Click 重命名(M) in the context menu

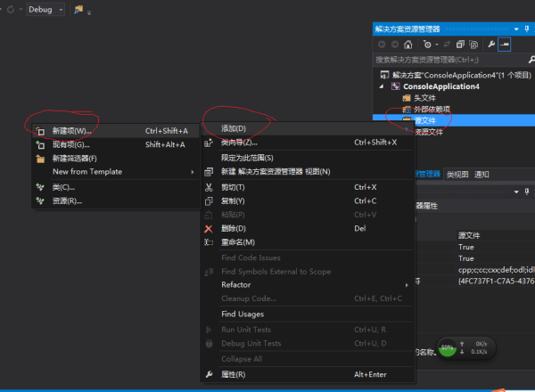click(x=309, y=242)
